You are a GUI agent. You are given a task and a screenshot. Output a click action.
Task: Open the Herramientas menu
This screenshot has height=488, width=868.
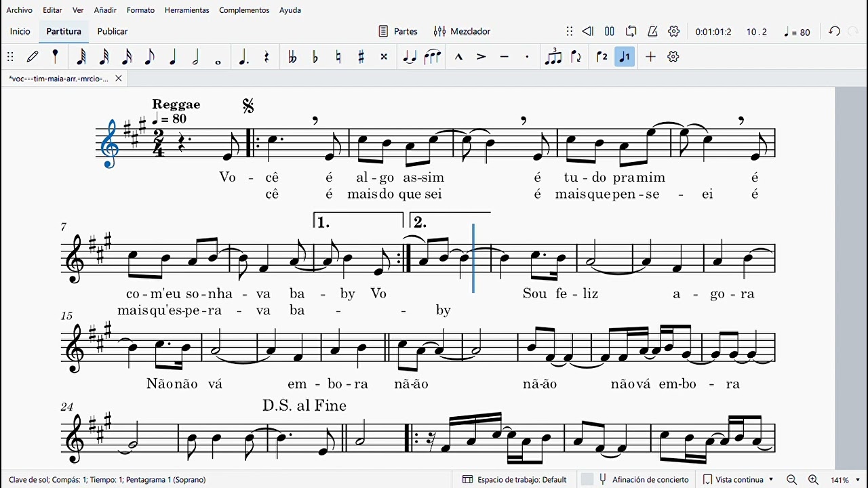[x=186, y=10]
